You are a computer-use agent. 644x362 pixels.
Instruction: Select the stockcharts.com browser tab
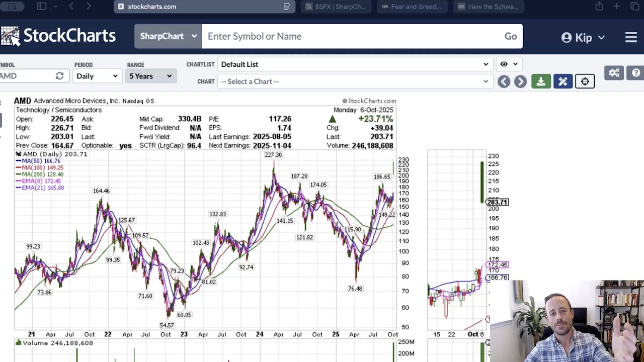[x=205, y=7]
